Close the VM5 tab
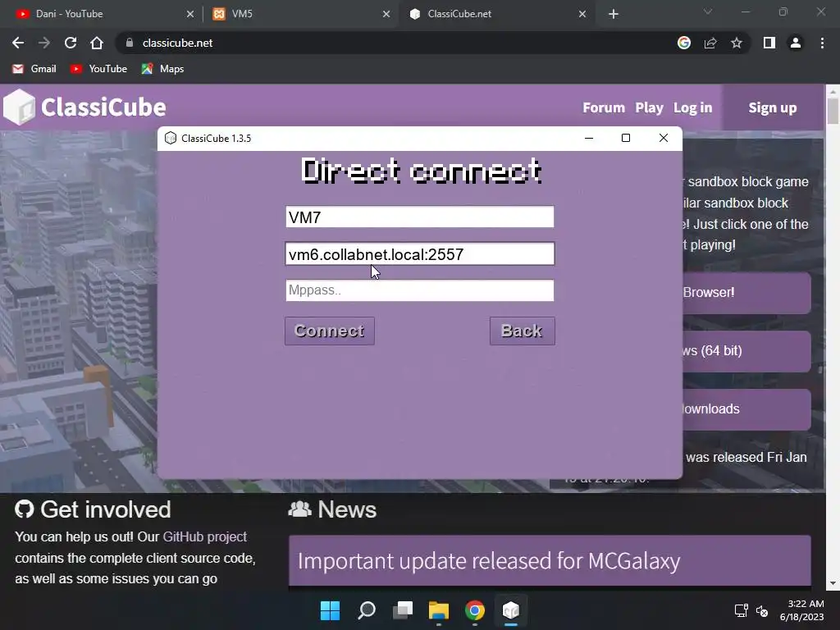The width and height of the screenshot is (840, 630). pyautogui.click(x=386, y=14)
